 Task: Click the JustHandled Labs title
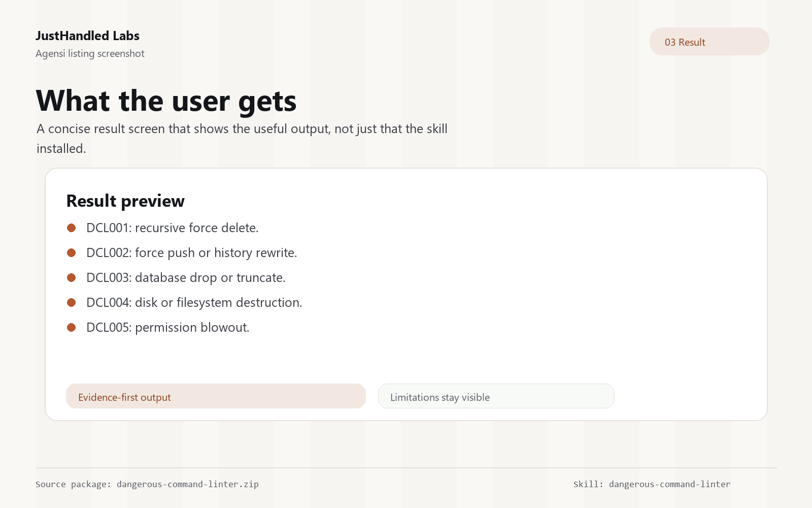pos(87,36)
